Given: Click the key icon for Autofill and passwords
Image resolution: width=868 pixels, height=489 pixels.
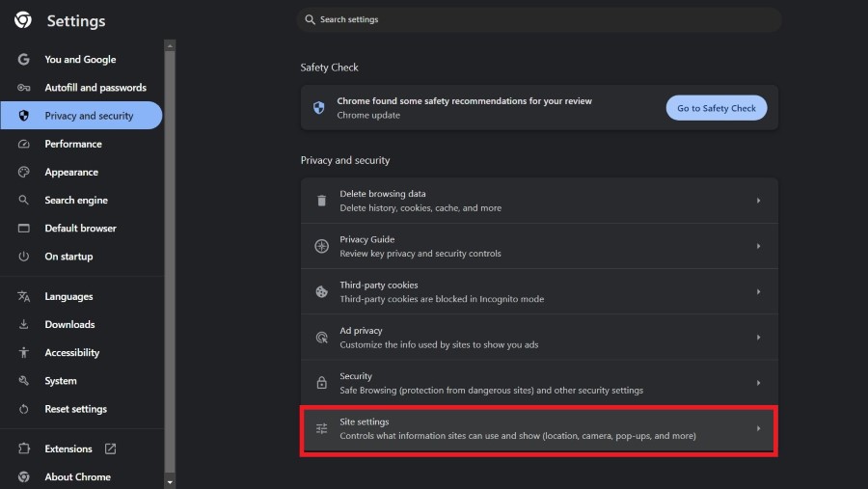Looking at the screenshot, I should 23,88.
